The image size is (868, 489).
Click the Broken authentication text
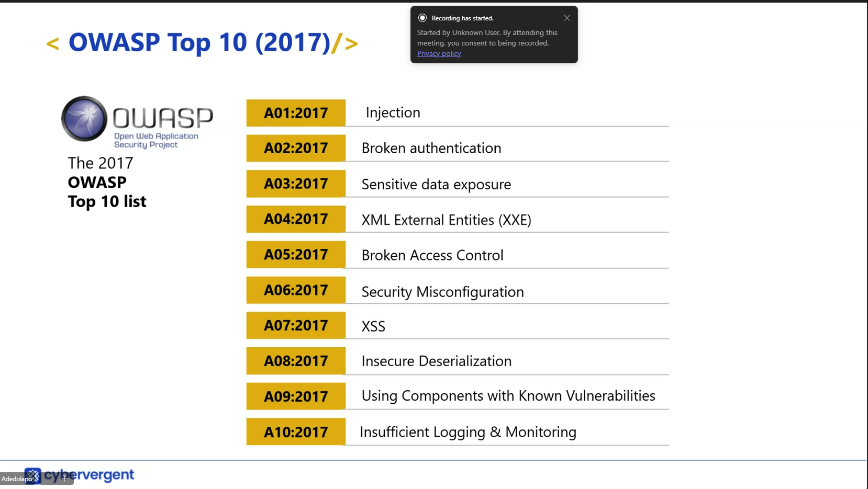pyautogui.click(x=431, y=148)
